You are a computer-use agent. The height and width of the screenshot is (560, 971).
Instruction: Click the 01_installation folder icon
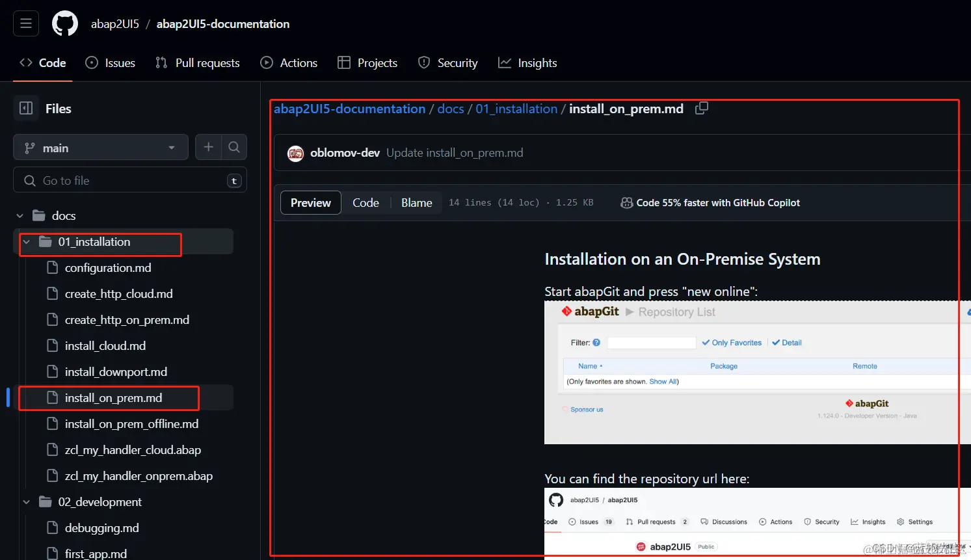[x=46, y=241]
